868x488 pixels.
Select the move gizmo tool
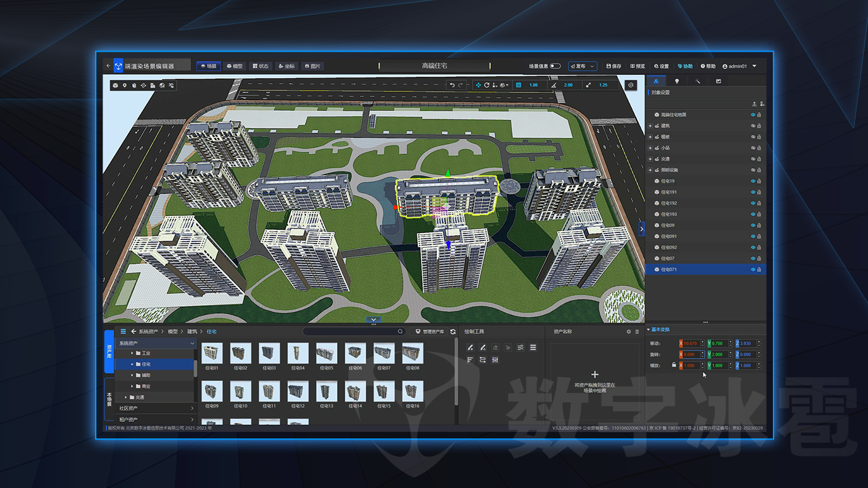pos(478,85)
